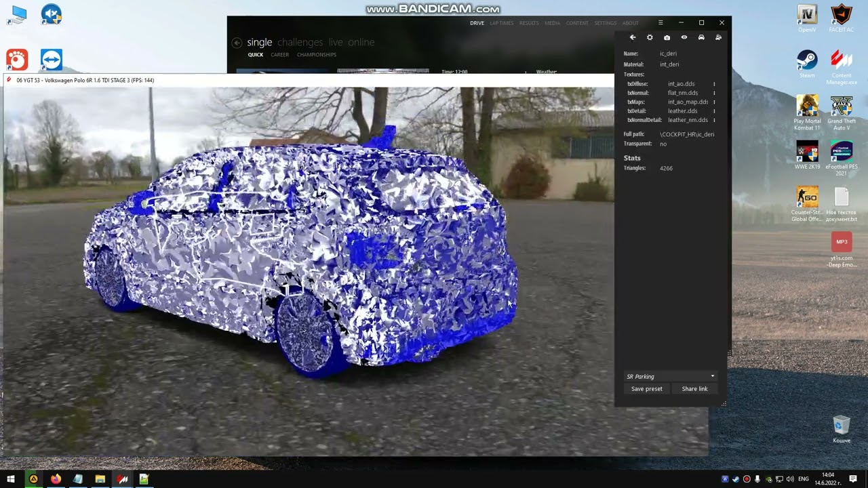868x488 pixels.
Task: Select the single drive mode
Action: (x=259, y=42)
